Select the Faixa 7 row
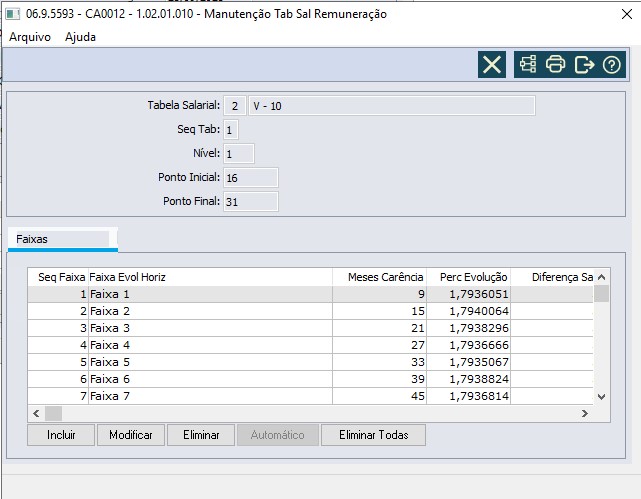This screenshot has height=499, width=641. coord(310,396)
